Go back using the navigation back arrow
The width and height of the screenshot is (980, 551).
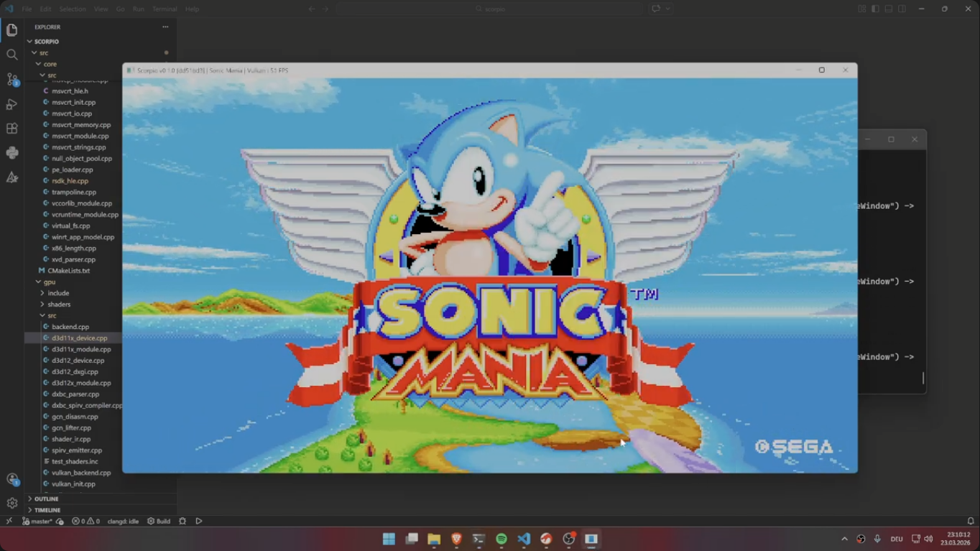point(312,9)
